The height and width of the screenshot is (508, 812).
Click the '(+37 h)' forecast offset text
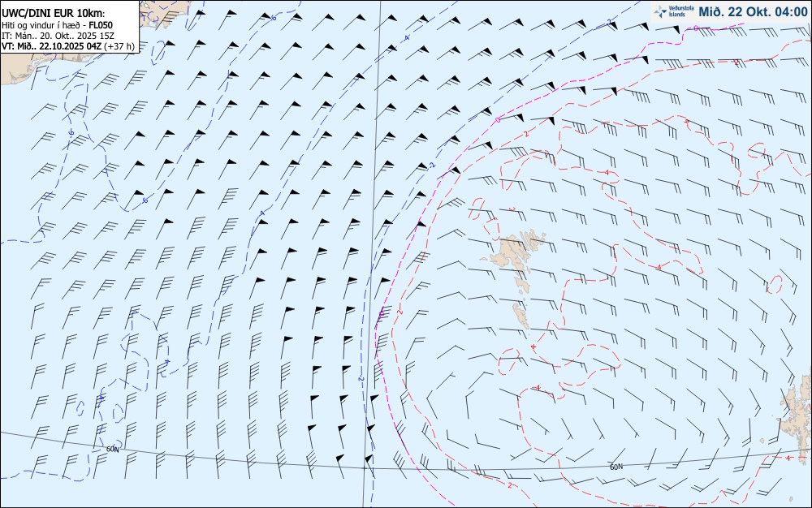coord(119,46)
